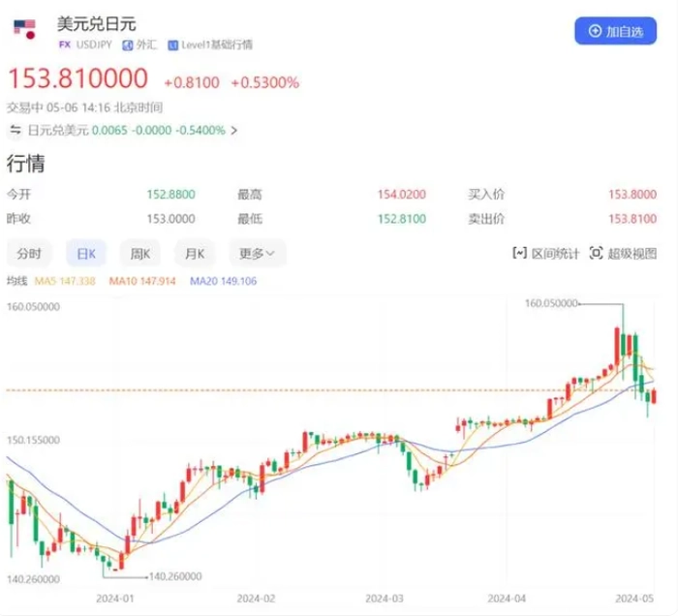Expand the chevron after -0.5400%

234,130
